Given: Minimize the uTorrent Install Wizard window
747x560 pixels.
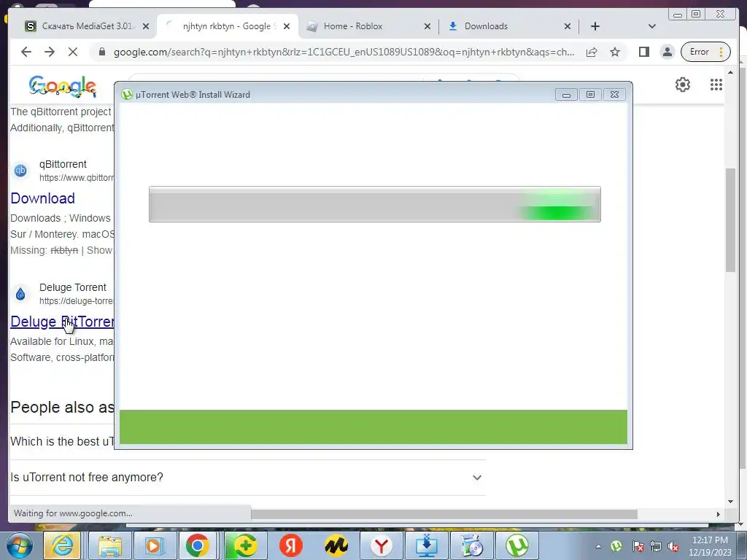Looking at the screenshot, I should pyautogui.click(x=566, y=94).
